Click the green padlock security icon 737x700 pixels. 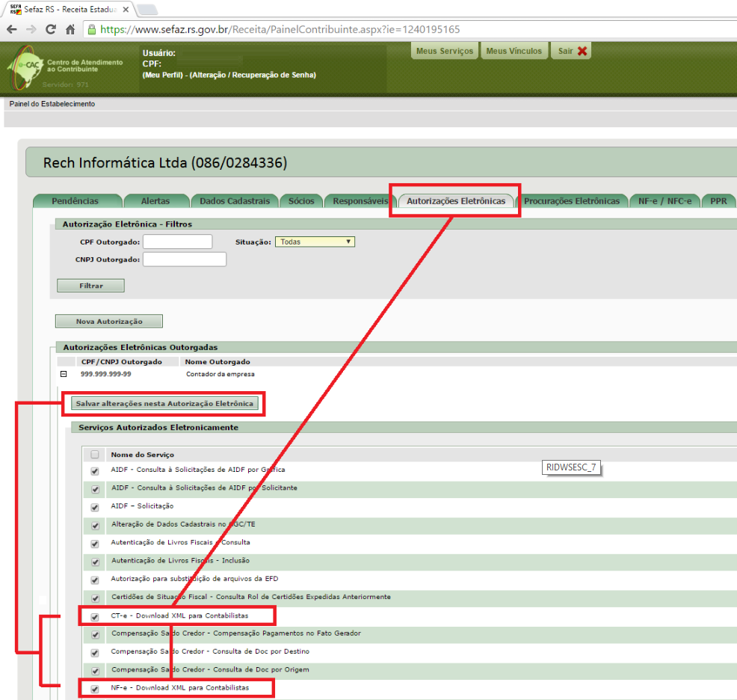click(x=92, y=30)
